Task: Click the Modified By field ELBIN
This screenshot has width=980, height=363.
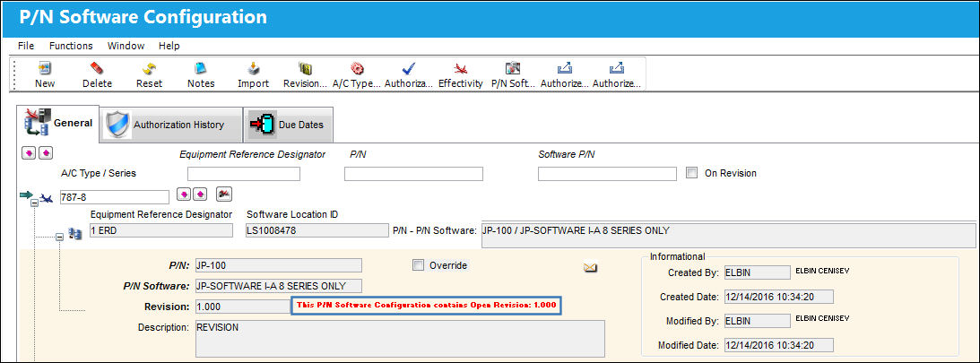Action: [x=758, y=321]
